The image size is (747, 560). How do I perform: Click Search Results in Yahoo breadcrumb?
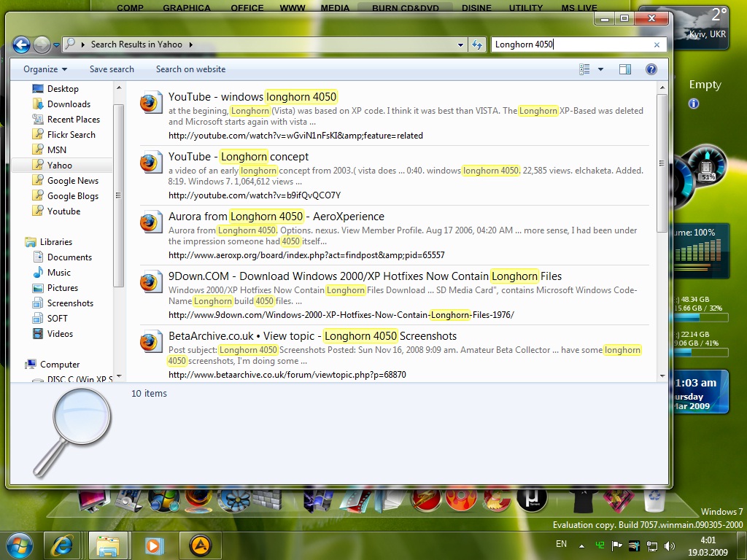click(136, 44)
